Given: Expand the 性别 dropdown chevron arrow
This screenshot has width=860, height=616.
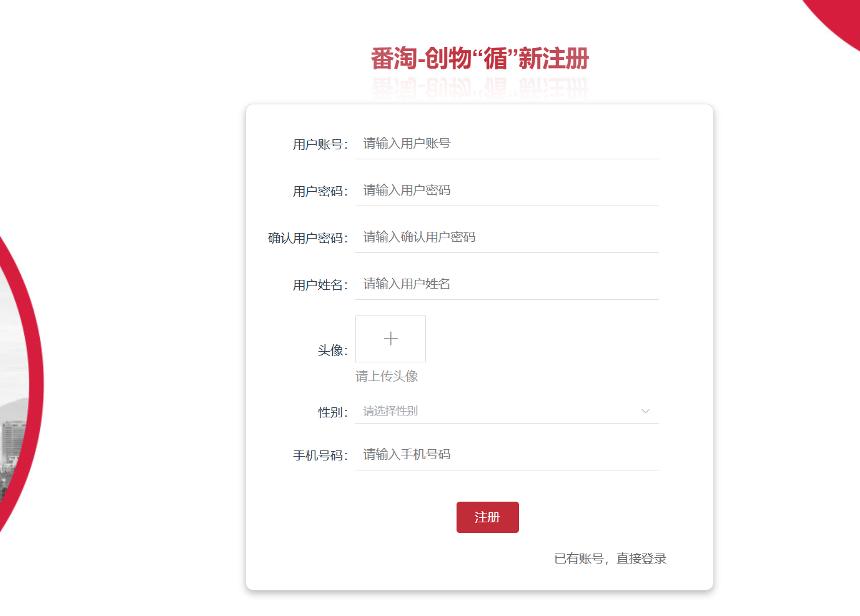Looking at the screenshot, I should click(x=645, y=411).
